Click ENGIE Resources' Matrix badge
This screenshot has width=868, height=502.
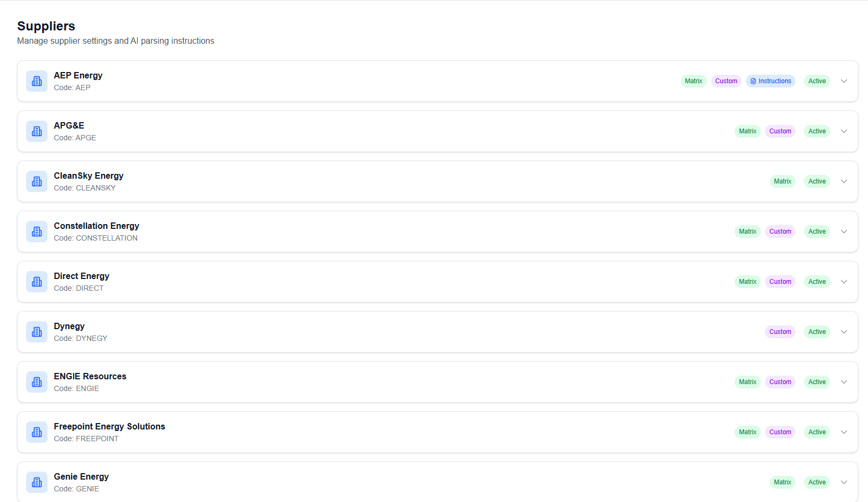coord(747,382)
